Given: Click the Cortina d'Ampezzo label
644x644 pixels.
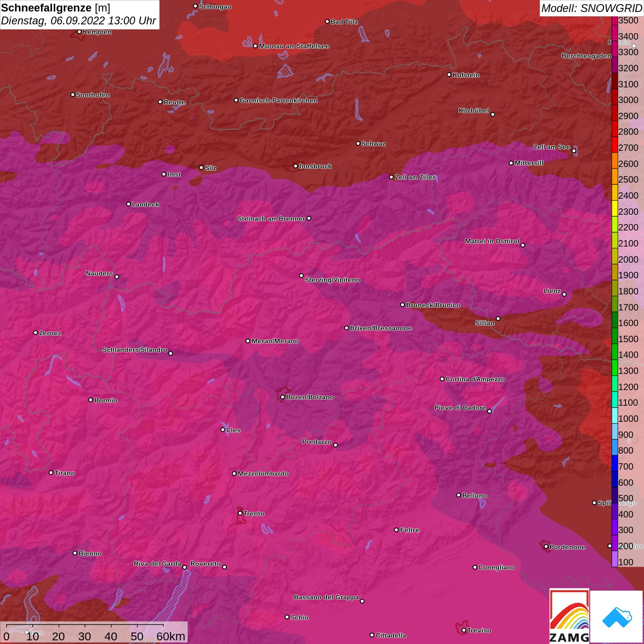Looking at the screenshot, I should (x=475, y=379).
